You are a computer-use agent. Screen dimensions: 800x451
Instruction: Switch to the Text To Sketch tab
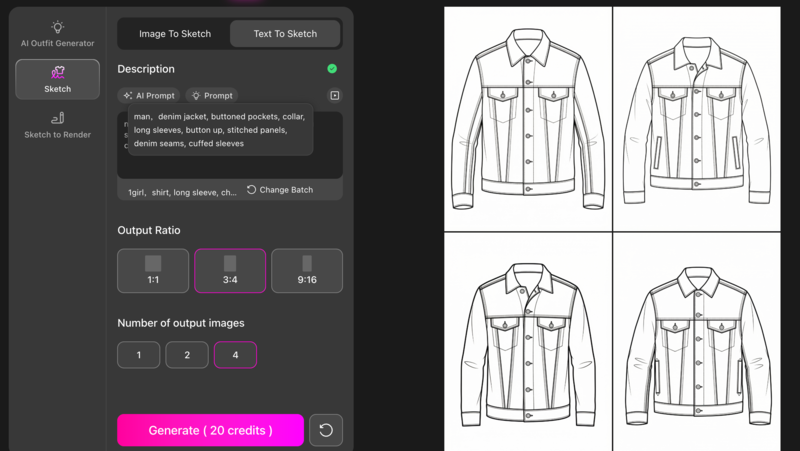(x=285, y=34)
